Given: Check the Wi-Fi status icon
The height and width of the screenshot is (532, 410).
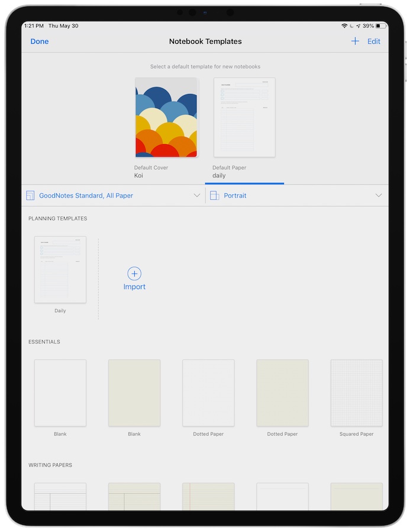Looking at the screenshot, I should [344, 26].
